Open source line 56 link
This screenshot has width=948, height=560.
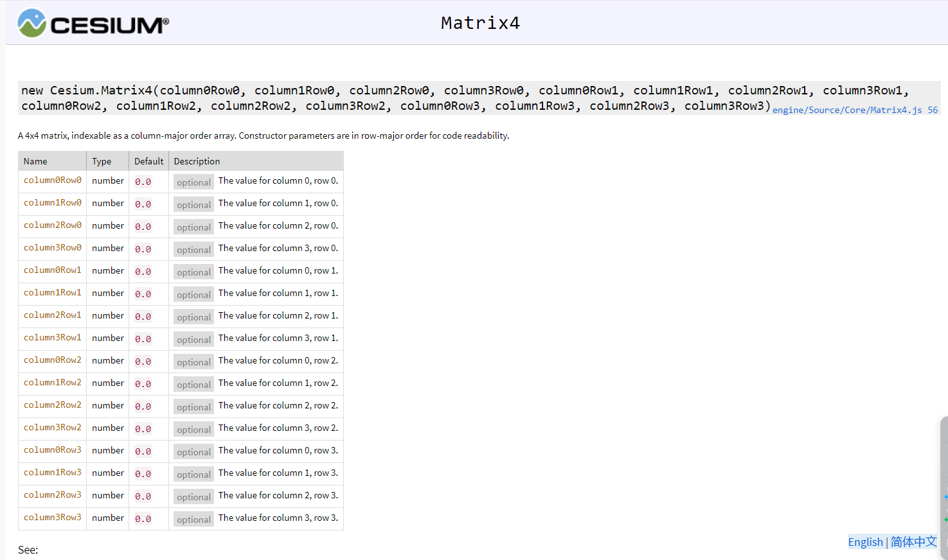[933, 110]
